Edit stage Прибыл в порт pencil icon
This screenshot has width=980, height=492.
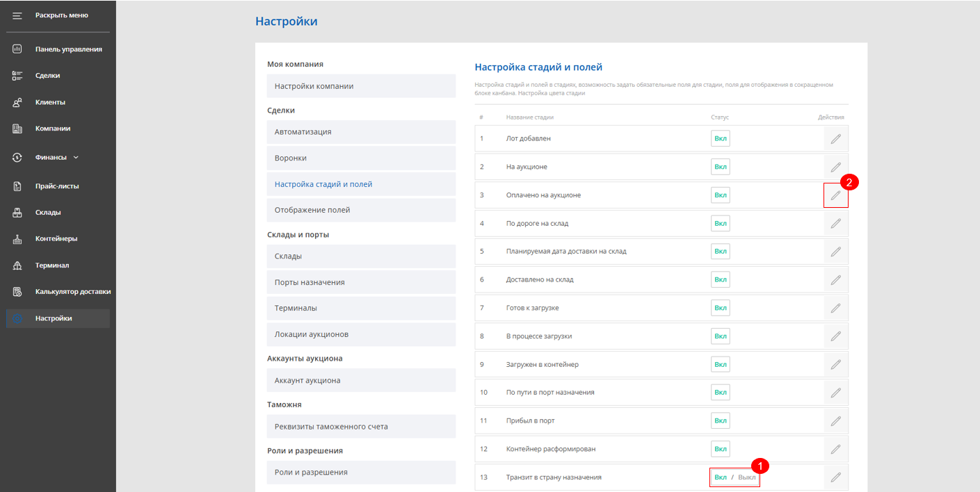coord(835,420)
